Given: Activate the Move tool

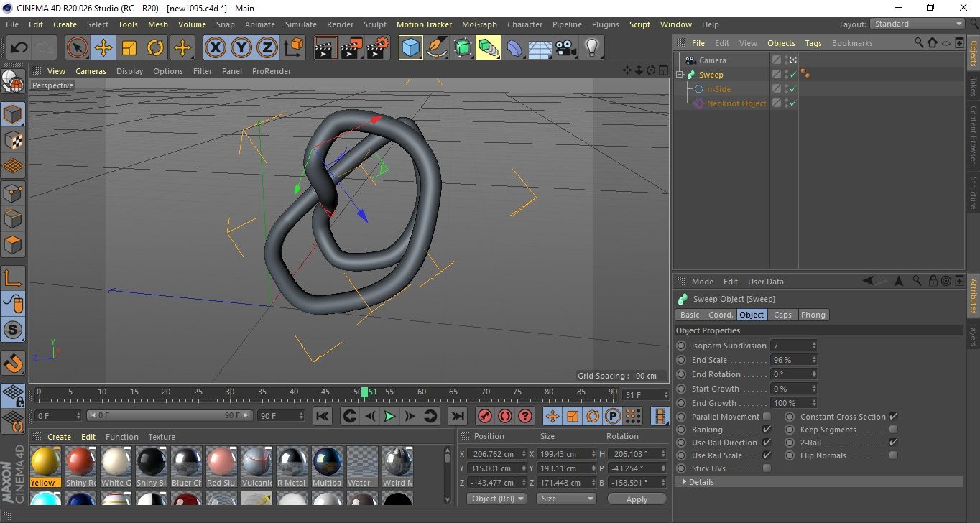Looking at the screenshot, I should pyautogui.click(x=103, y=48).
